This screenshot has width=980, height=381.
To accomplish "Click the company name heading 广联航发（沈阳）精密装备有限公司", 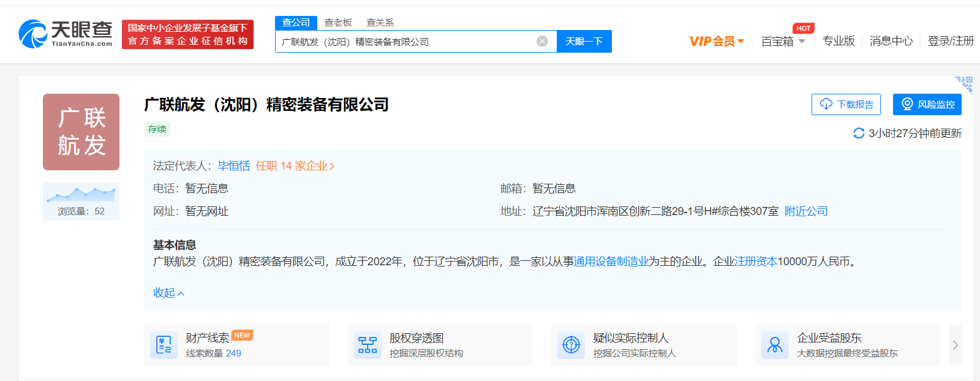I will (266, 105).
